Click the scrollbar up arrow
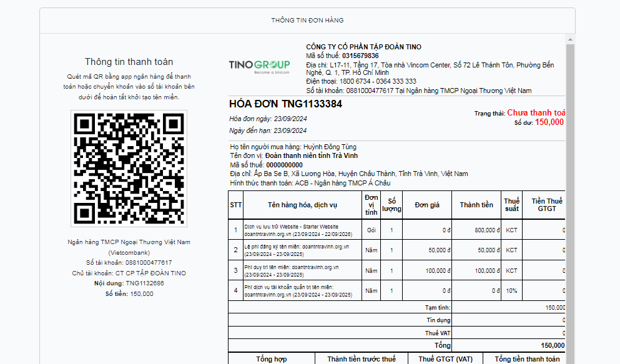 click(570, 39)
